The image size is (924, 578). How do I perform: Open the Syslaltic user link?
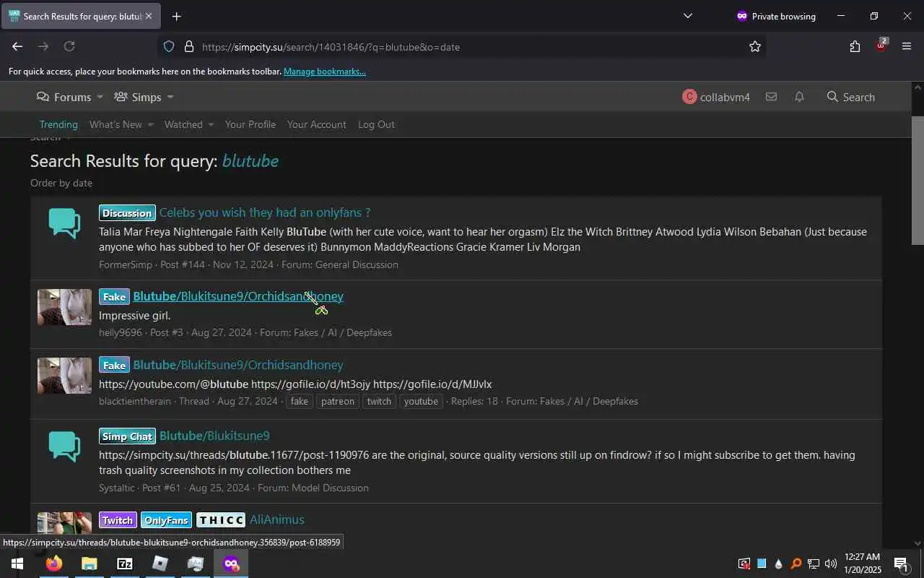[117, 488]
